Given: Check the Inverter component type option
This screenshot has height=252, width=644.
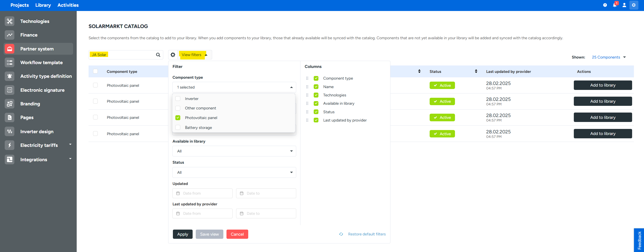Looking at the screenshot, I should click(x=178, y=99).
